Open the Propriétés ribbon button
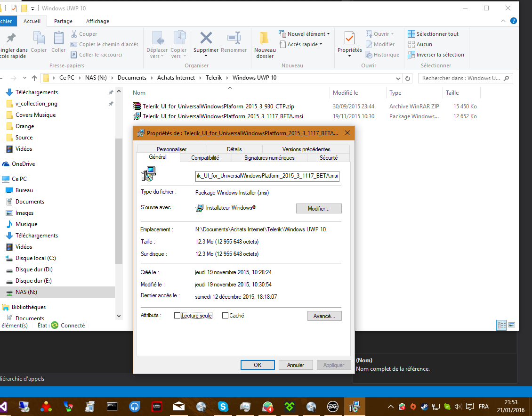The width and height of the screenshot is (532, 416). tap(349, 43)
